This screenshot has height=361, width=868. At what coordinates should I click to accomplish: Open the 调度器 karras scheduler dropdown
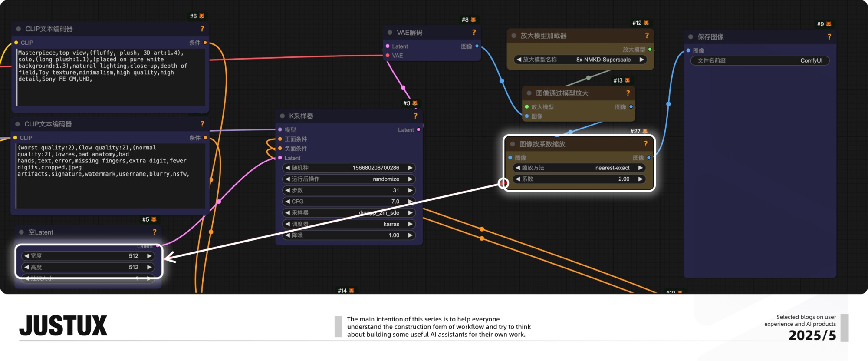tap(349, 224)
